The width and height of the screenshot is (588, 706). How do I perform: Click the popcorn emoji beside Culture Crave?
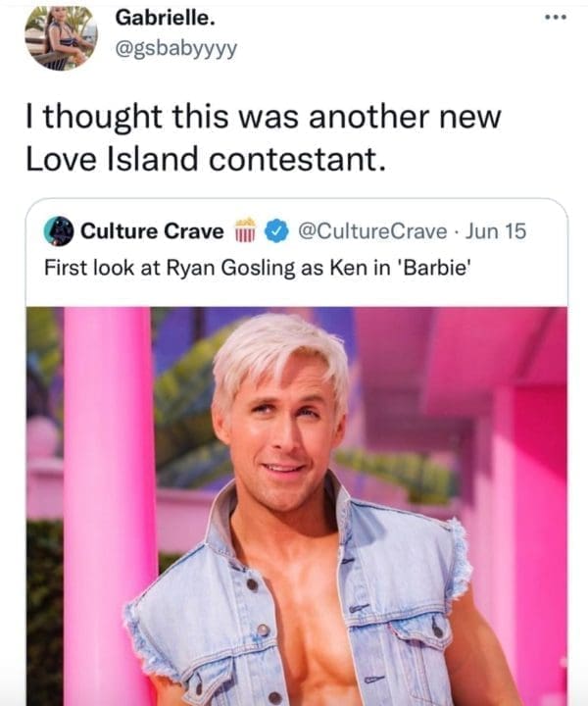click(x=248, y=231)
